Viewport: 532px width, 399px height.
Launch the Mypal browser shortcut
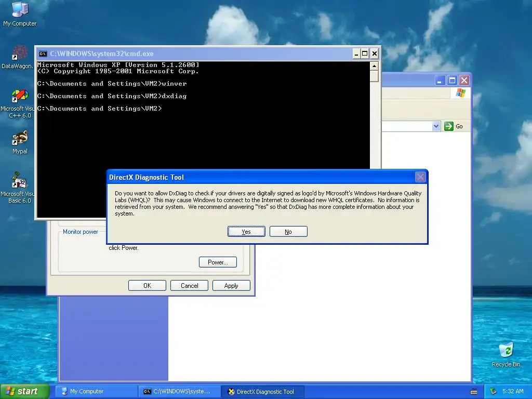[x=20, y=142]
